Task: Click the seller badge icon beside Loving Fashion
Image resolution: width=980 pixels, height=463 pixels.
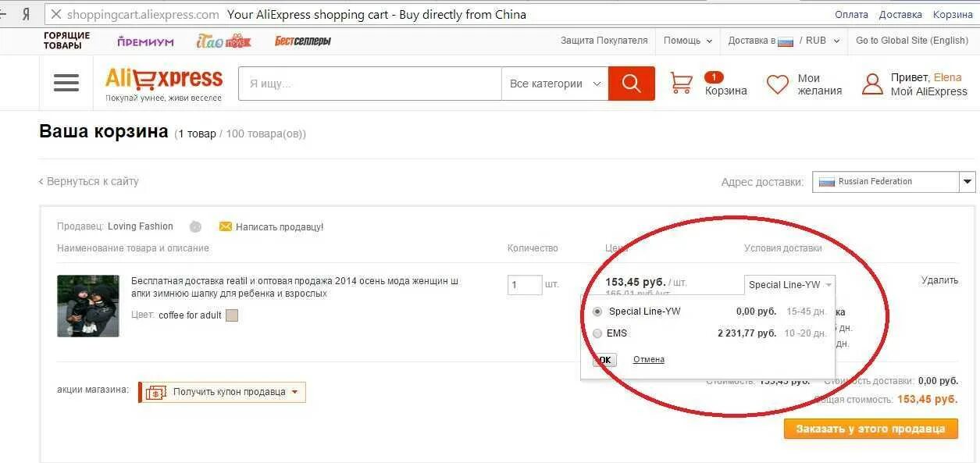Action: [195, 226]
